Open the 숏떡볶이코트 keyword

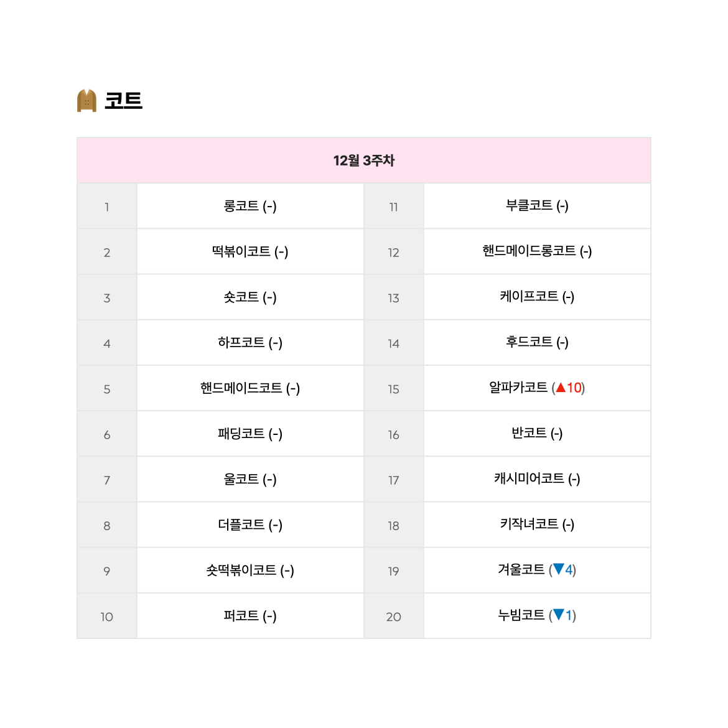click(241, 570)
